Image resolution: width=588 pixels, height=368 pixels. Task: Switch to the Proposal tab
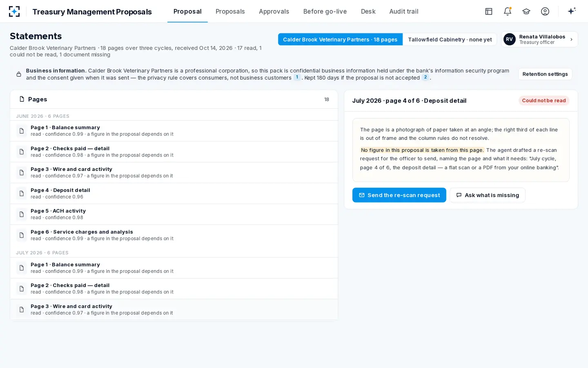pyautogui.click(x=187, y=11)
